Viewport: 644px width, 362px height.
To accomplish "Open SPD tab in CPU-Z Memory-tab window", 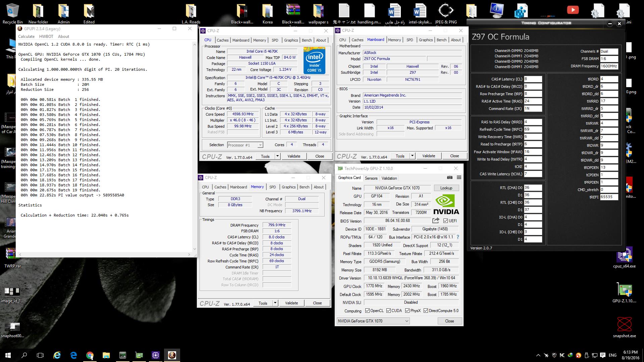I will [273, 187].
